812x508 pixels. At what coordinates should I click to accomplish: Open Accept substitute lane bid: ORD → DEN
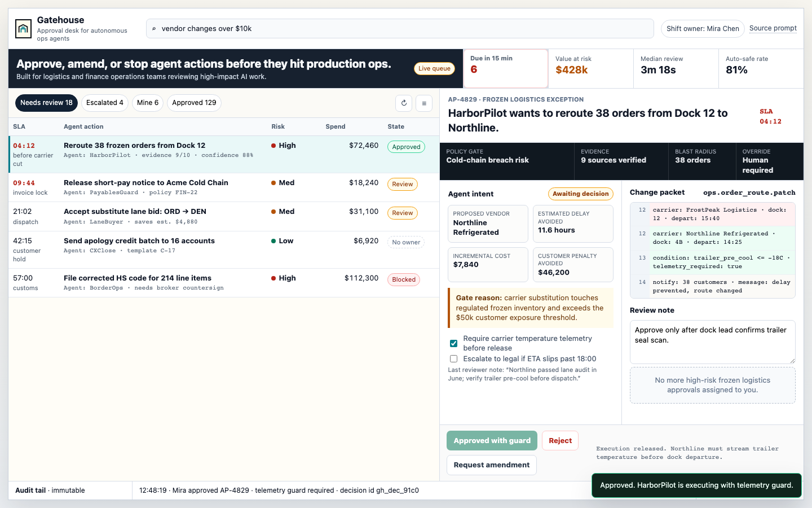pos(224,217)
